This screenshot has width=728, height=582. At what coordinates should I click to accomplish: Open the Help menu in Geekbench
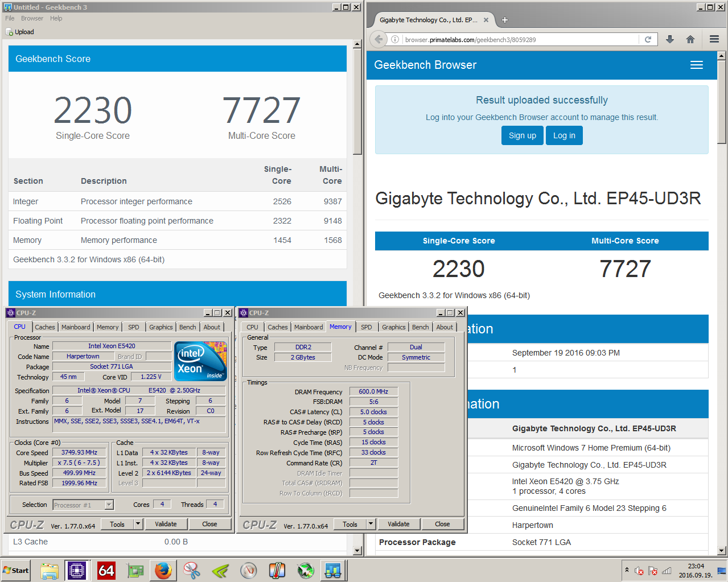(x=56, y=18)
